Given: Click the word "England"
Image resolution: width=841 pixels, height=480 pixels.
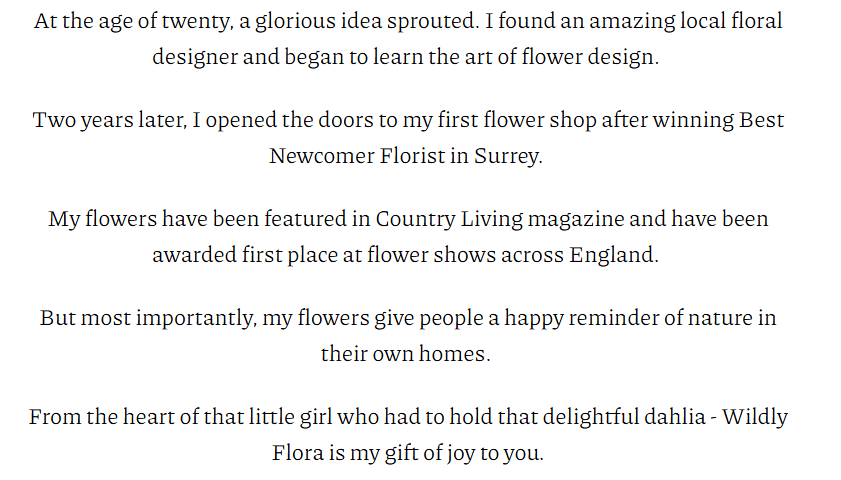Looking at the screenshot, I should 613,255.
